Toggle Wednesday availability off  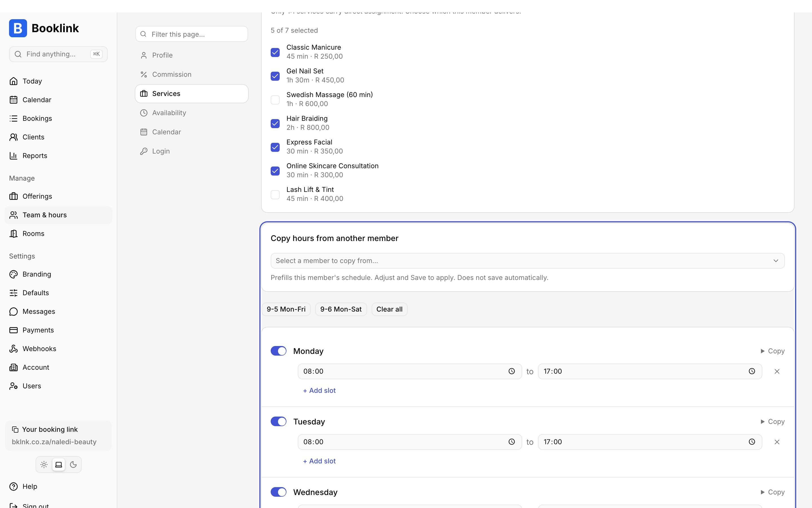tap(279, 492)
